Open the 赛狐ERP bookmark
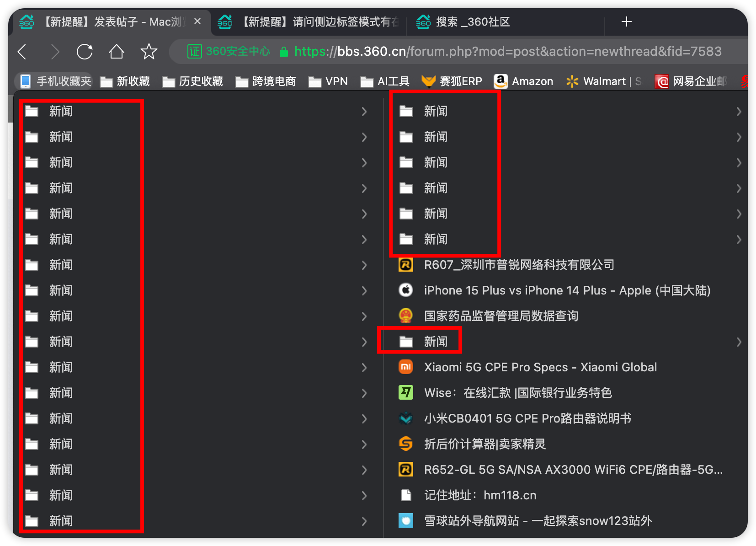 (x=452, y=81)
